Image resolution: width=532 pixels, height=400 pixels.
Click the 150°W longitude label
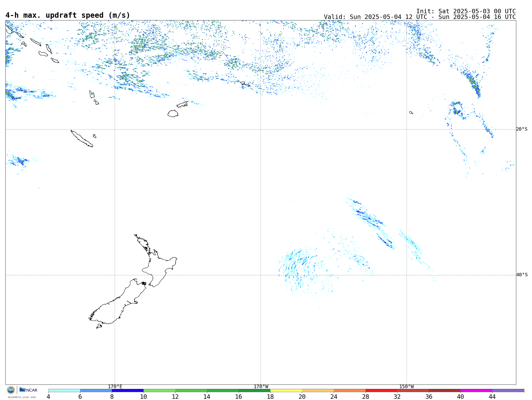click(407, 386)
